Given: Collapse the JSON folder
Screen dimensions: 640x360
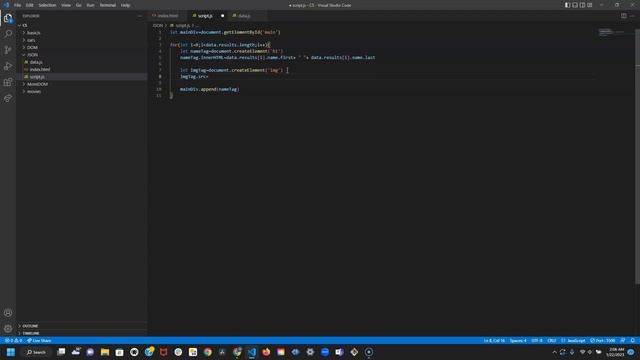Looking at the screenshot, I should (82, 55).
